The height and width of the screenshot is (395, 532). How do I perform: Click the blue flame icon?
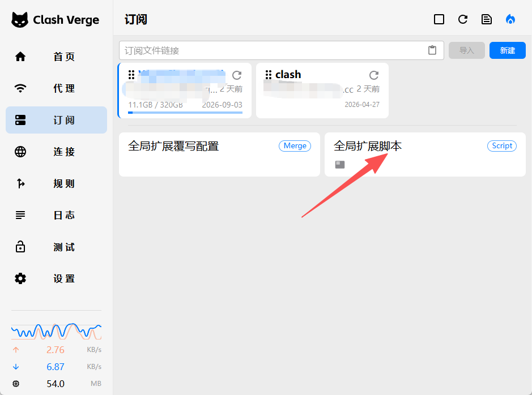point(510,19)
